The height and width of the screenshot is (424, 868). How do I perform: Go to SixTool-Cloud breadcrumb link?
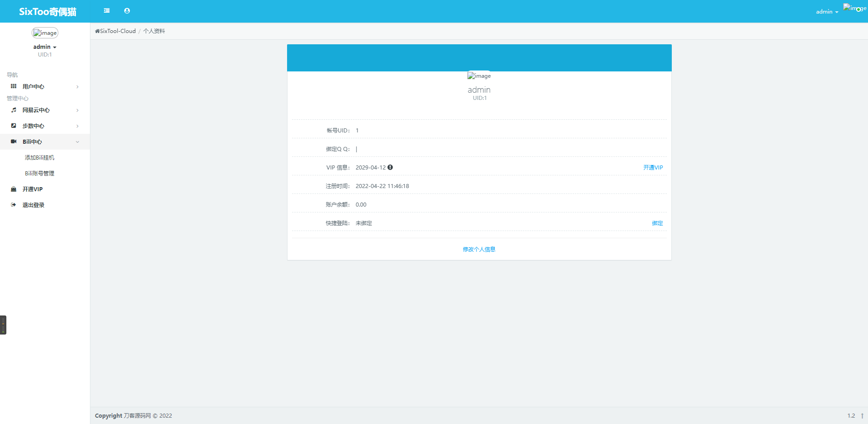(118, 31)
